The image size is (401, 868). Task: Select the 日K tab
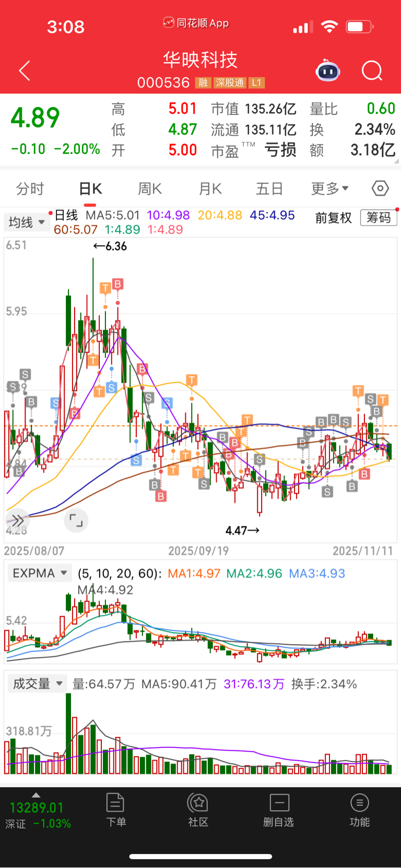point(90,188)
